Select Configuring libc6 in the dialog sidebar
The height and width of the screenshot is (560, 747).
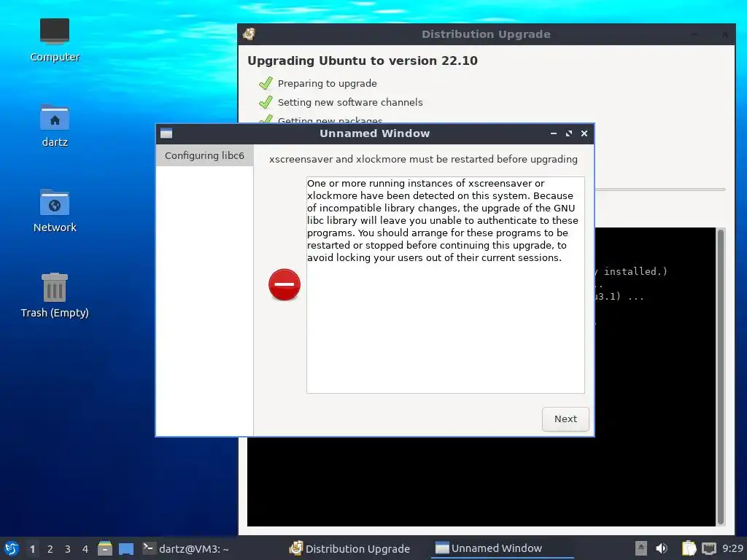pyautogui.click(x=204, y=156)
